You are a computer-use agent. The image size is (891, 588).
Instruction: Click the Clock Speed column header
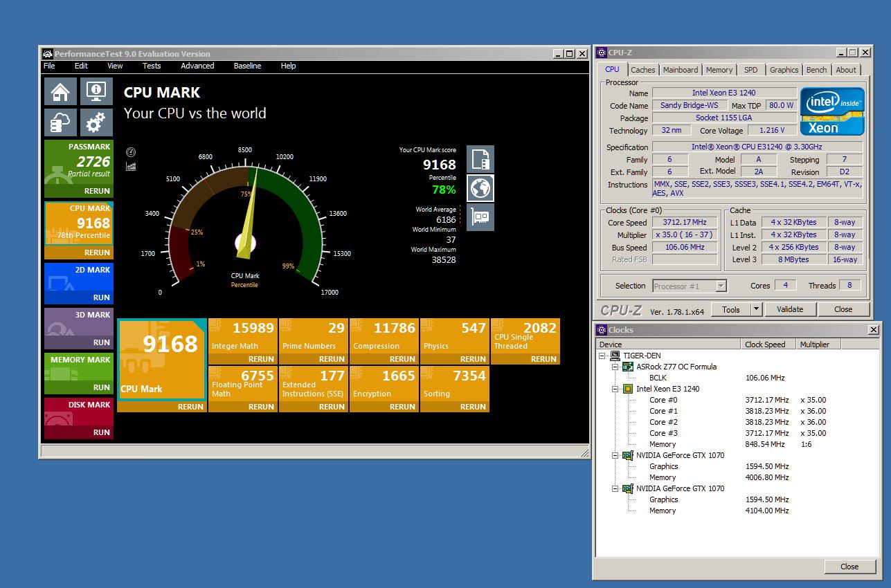(x=769, y=344)
